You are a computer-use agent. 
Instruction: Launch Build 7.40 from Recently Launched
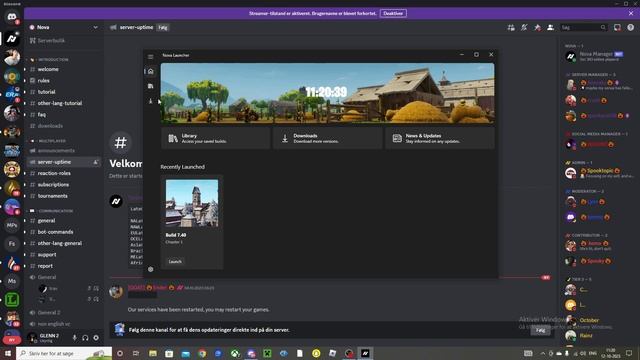[175, 262]
